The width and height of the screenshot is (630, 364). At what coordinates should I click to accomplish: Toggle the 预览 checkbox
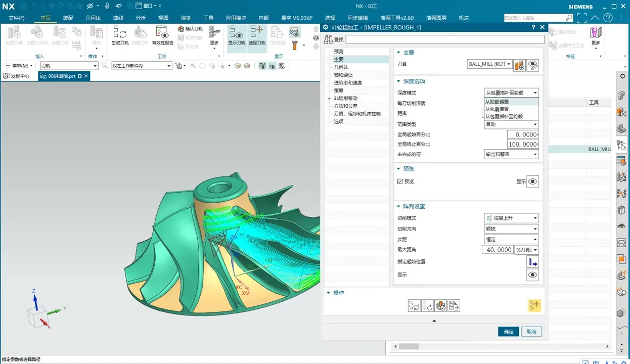400,181
